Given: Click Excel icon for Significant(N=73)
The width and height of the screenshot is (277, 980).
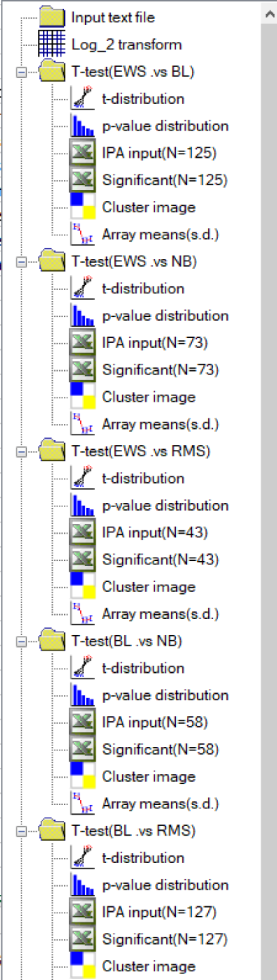Looking at the screenshot, I should tap(82, 370).
